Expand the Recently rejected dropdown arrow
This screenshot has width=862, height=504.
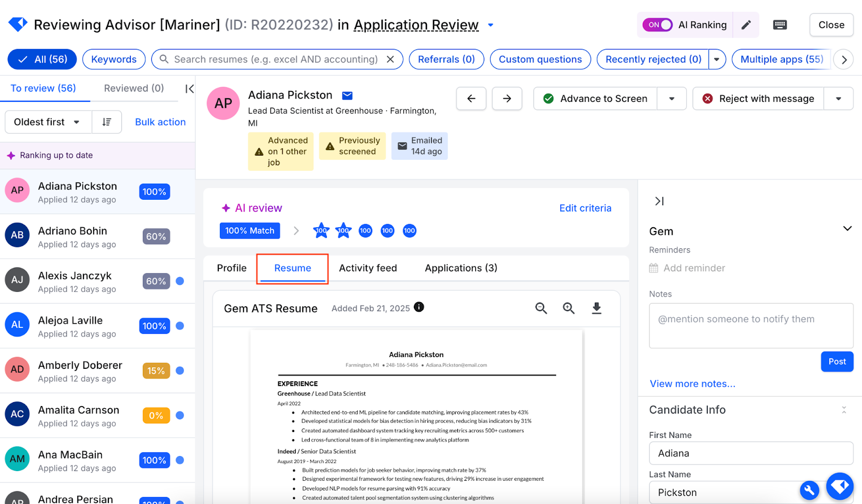pos(717,59)
